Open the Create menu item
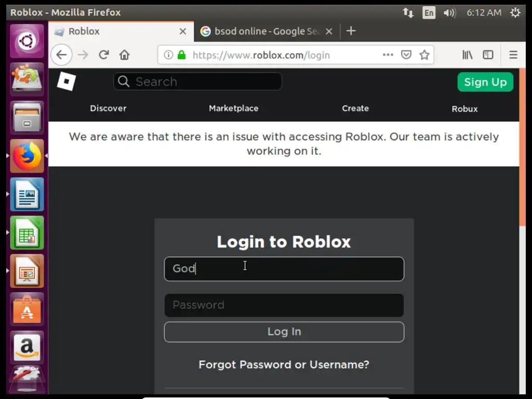The height and width of the screenshot is (399, 532). pyautogui.click(x=355, y=108)
